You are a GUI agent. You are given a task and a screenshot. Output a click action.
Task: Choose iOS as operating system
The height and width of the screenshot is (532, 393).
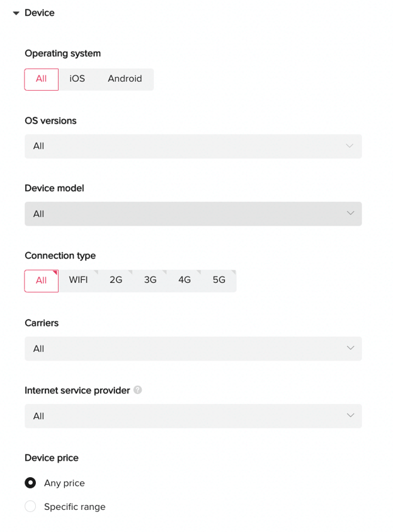tap(77, 79)
